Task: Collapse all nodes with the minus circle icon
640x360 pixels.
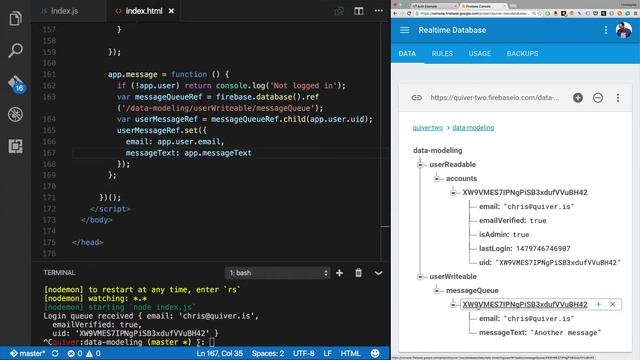Action: (x=598, y=98)
